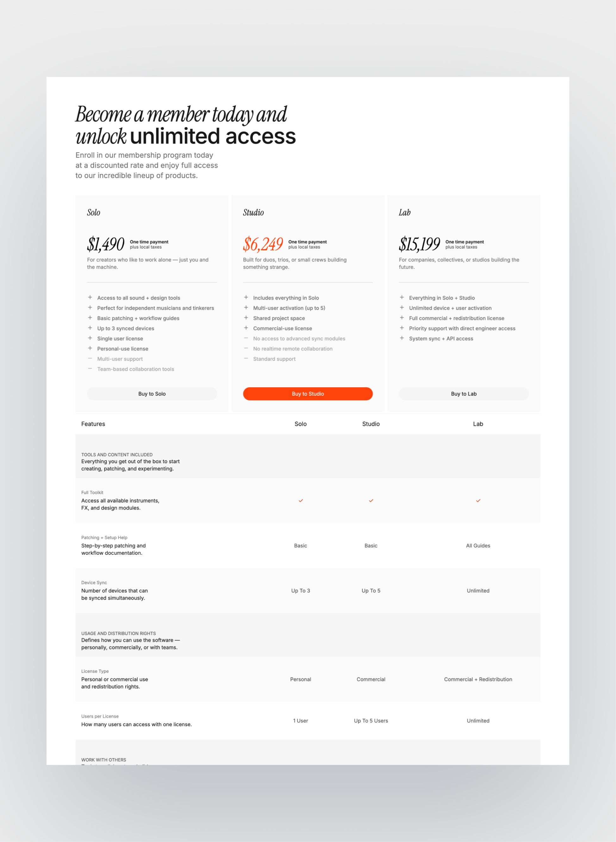The width and height of the screenshot is (616, 842).
Task: Click the plus icon beside "Commercial-use license"
Action: tap(246, 328)
